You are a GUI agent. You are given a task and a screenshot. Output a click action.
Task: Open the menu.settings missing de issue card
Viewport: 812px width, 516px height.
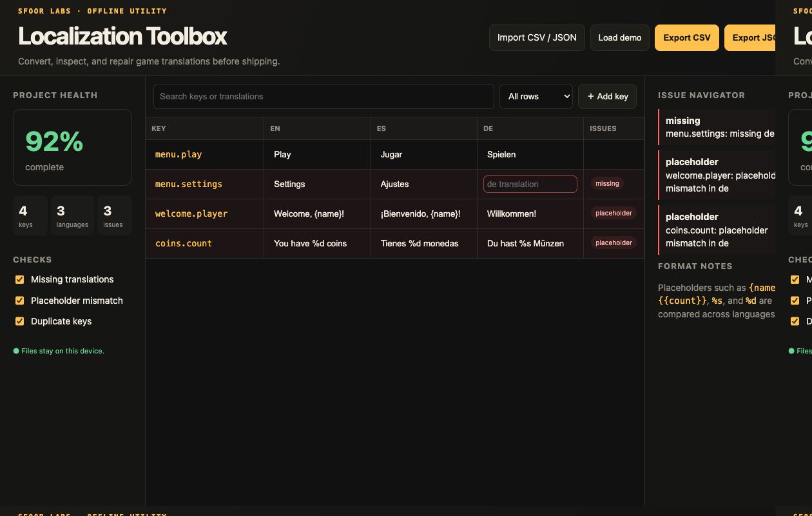[x=717, y=127]
